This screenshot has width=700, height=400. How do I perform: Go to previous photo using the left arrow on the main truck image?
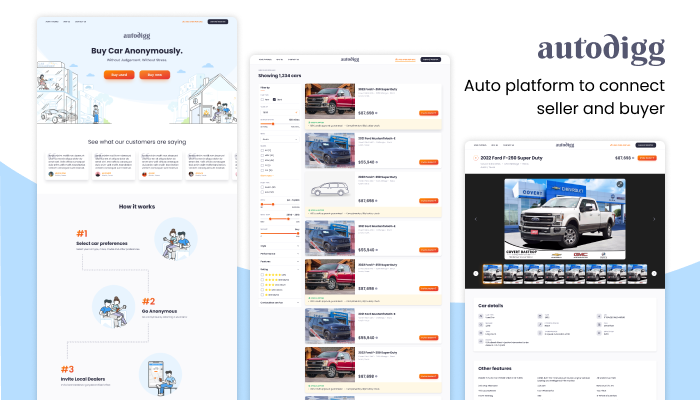point(475,219)
